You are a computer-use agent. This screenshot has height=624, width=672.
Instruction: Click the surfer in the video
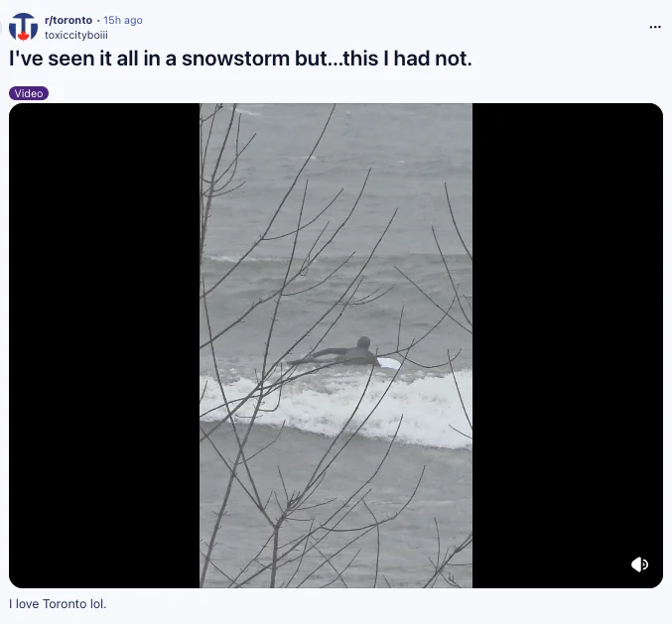(x=338, y=353)
